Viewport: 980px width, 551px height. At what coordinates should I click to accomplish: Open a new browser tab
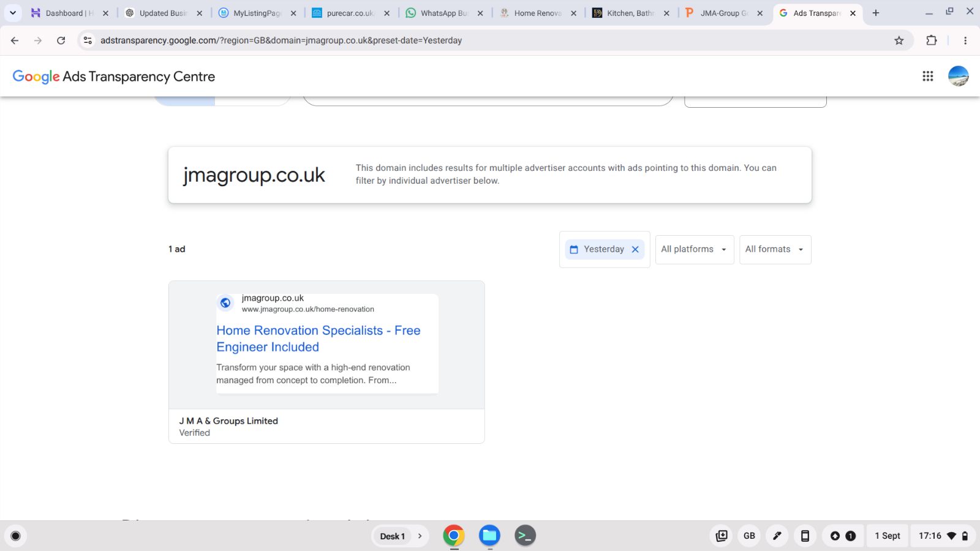(x=876, y=13)
